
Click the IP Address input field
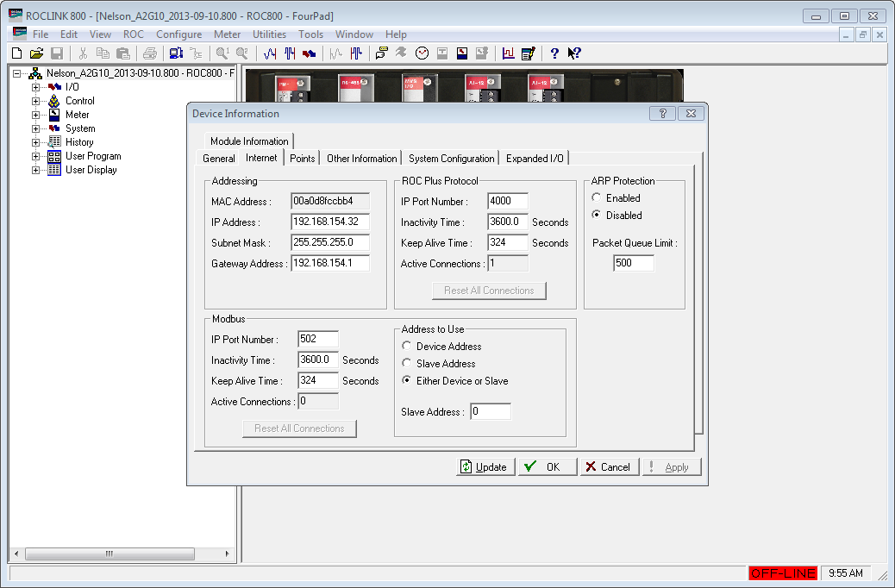tap(330, 222)
